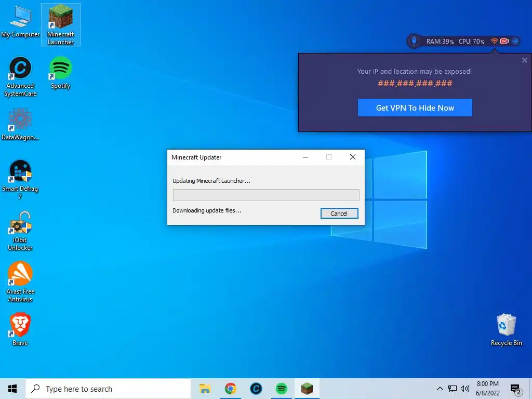Open Advanced SystemCare from the taskbar

coord(256,389)
